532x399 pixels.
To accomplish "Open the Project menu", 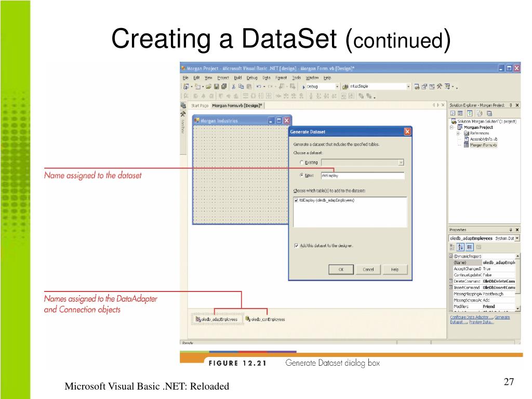I will pyautogui.click(x=223, y=78).
